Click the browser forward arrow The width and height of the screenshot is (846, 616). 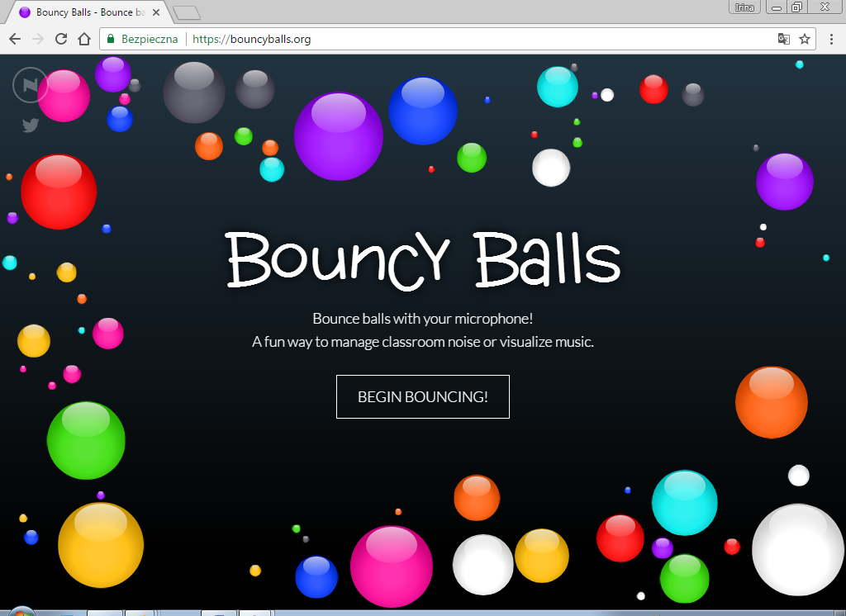pos(38,39)
